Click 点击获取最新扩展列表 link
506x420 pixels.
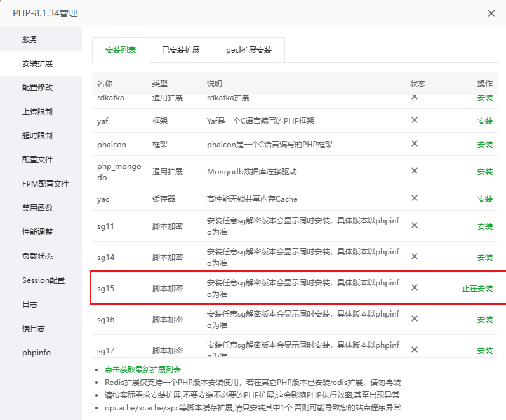tap(143, 370)
